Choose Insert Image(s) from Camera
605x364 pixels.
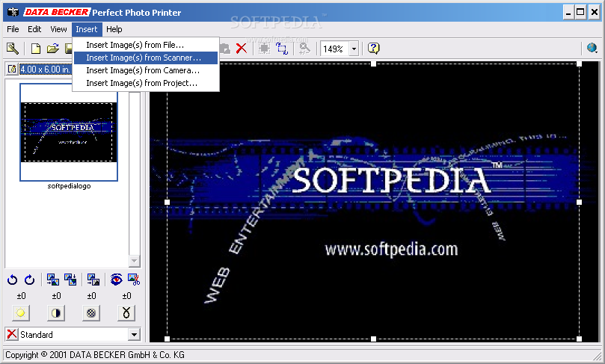click(x=146, y=70)
